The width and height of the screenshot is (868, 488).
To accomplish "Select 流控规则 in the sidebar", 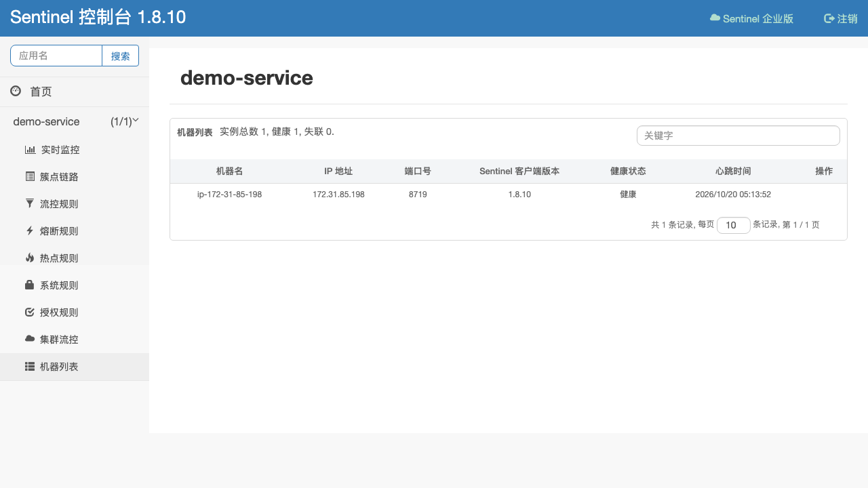I will tap(75, 204).
